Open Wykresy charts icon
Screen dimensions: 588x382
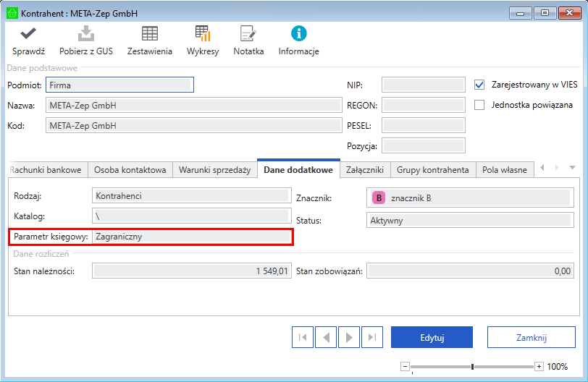pos(203,33)
